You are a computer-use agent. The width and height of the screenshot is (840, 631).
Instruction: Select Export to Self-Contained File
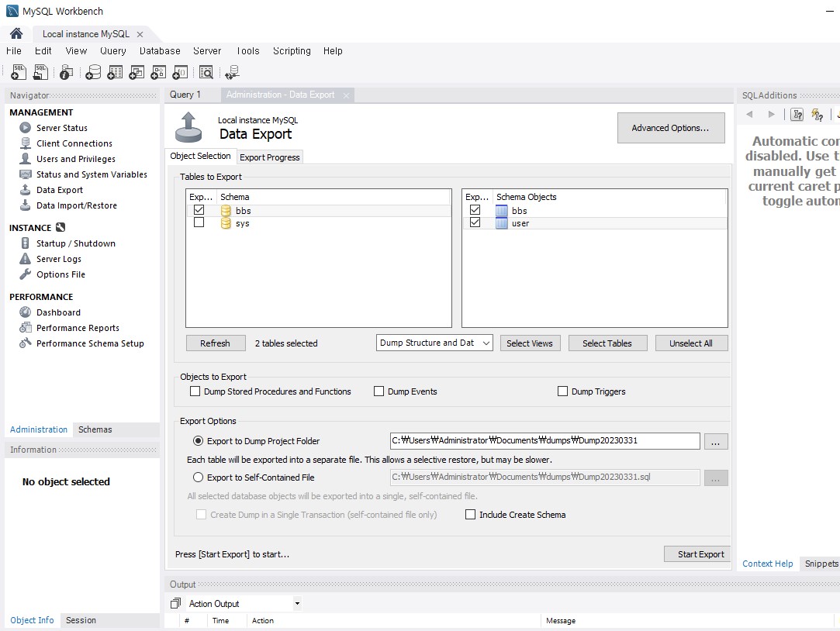(x=199, y=478)
